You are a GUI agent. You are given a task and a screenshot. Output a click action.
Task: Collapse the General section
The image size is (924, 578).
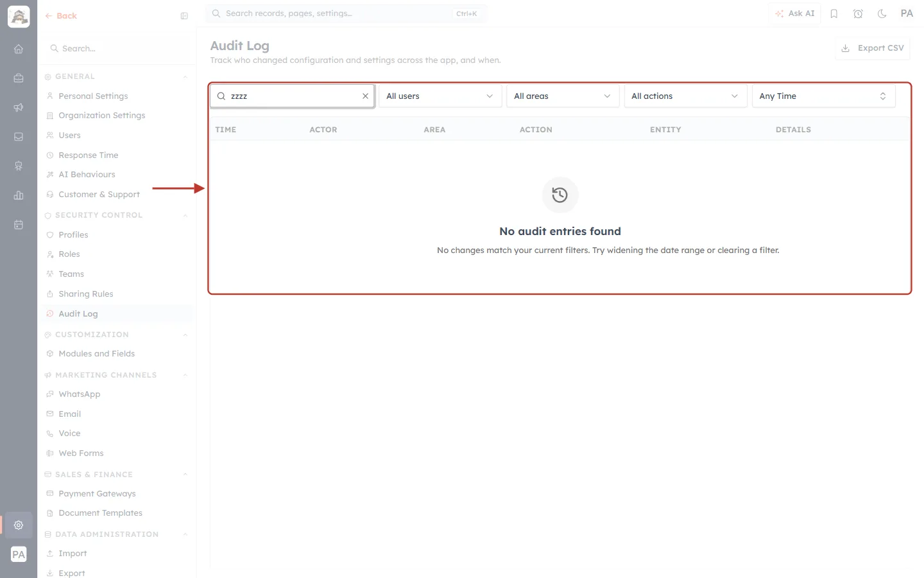(185, 76)
